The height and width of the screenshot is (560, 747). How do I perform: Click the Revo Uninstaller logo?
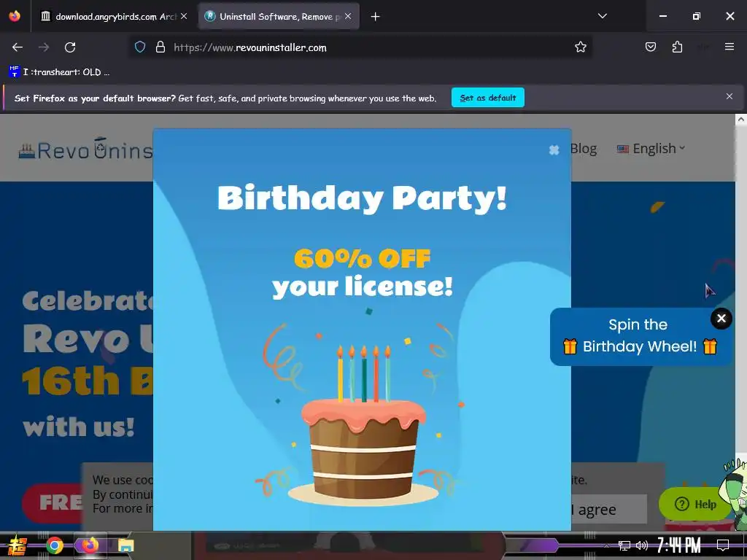[86, 149]
